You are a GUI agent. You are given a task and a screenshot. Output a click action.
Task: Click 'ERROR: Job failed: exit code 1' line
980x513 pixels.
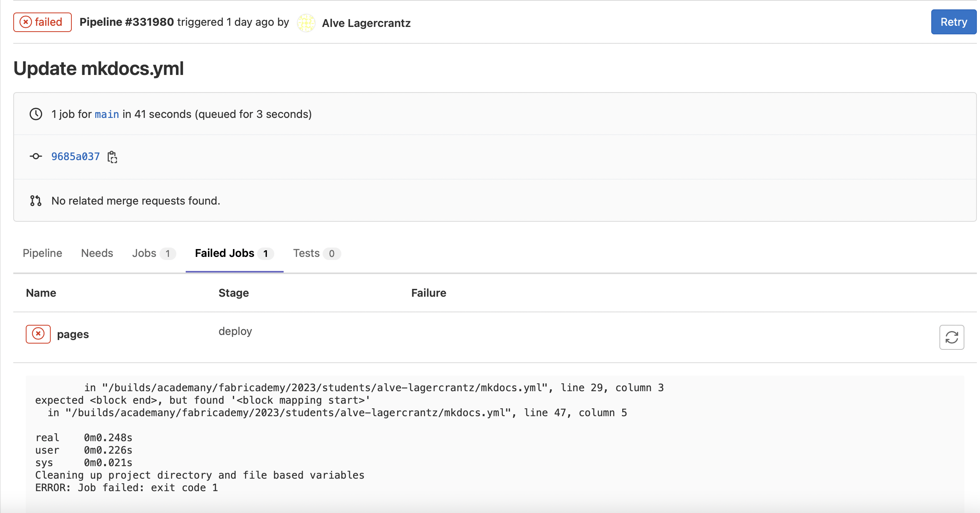click(x=126, y=488)
